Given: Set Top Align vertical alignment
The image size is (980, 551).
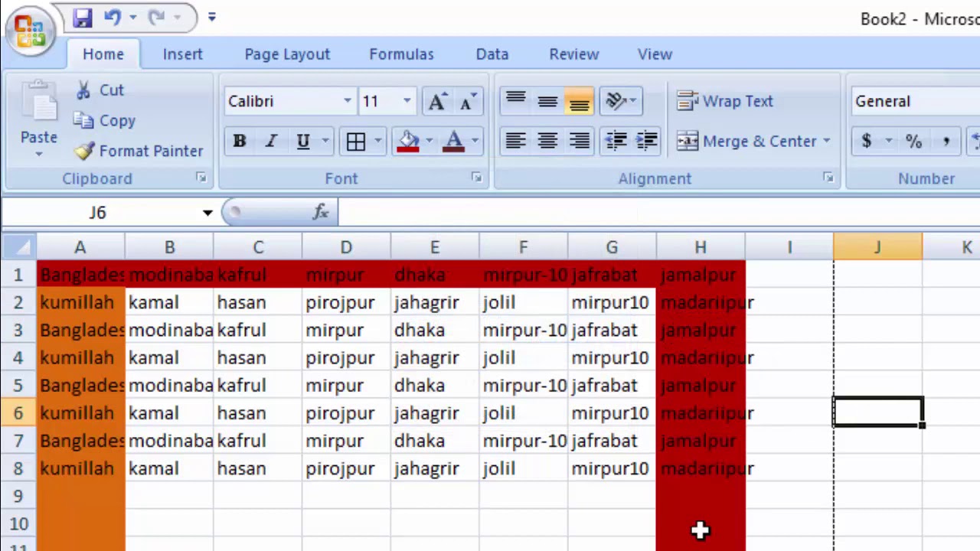Looking at the screenshot, I should (515, 101).
